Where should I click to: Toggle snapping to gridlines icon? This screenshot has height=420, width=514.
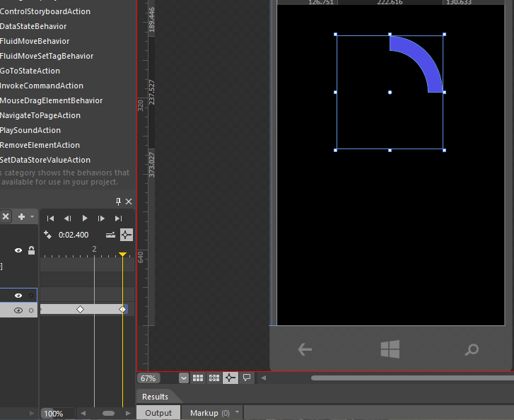coord(214,378)
